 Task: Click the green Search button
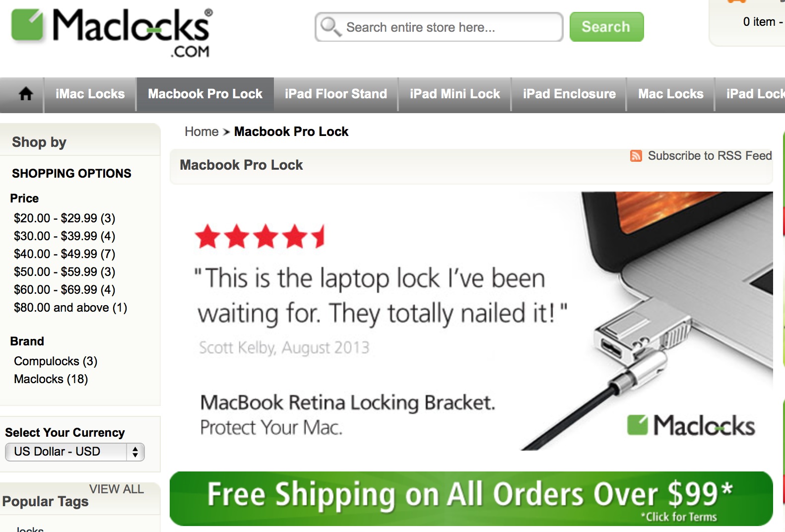[606, 27]
